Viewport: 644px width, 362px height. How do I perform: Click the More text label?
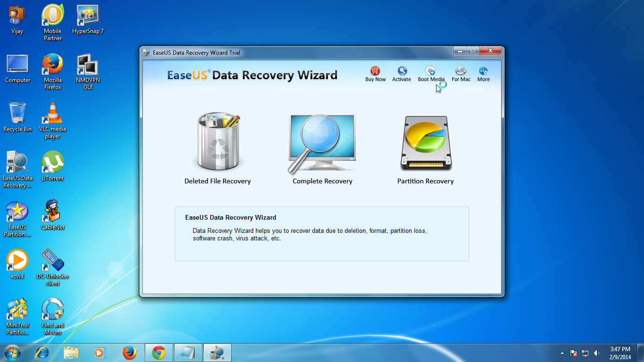pyautogui.click(x=483, y=79)
